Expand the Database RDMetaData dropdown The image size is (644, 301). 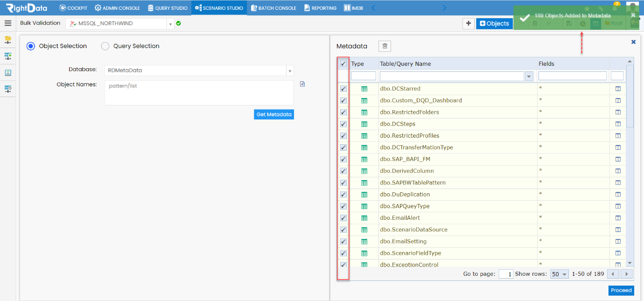[x=290, y=71]
